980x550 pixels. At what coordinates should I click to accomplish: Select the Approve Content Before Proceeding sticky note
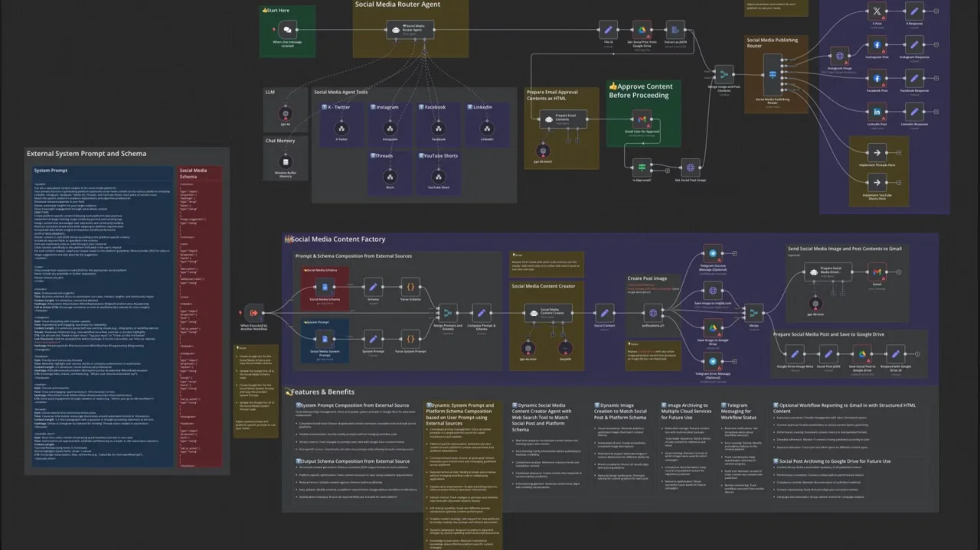click(x=644, y=113)
